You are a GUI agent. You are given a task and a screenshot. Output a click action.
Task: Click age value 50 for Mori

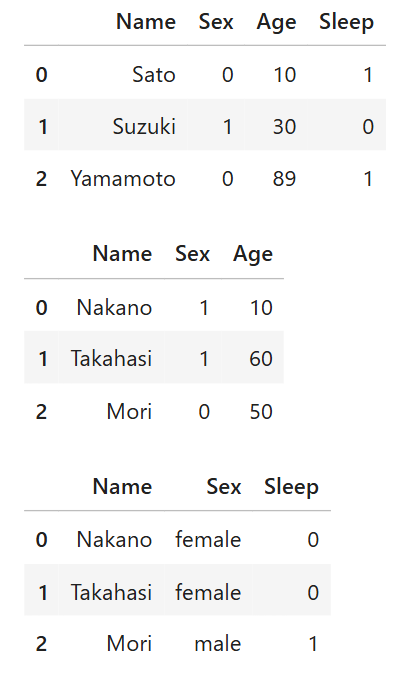(261, 411)
